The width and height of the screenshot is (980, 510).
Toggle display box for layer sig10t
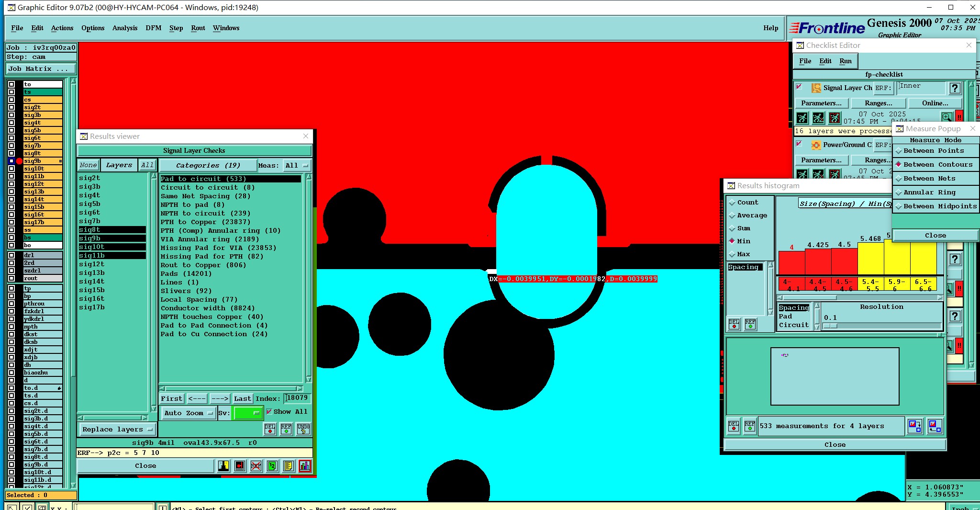(11, 169)
